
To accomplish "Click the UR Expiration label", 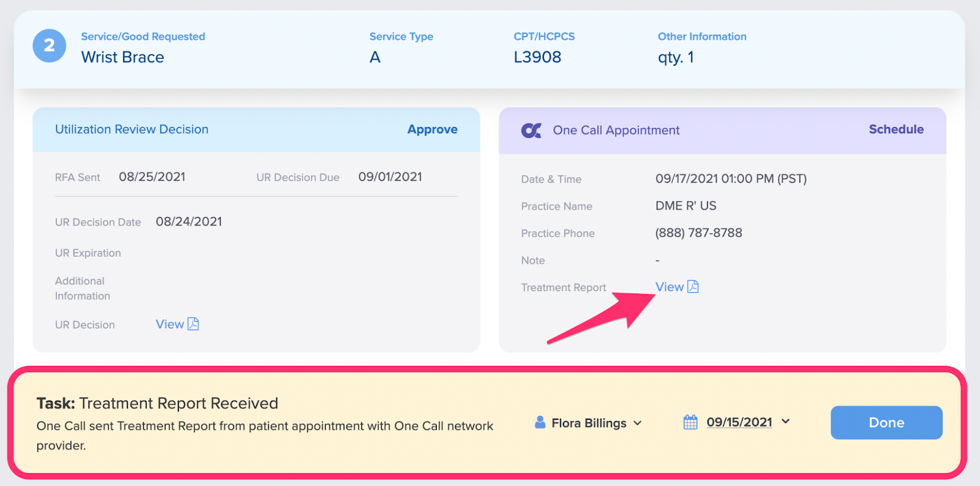I will click(88, 253).
